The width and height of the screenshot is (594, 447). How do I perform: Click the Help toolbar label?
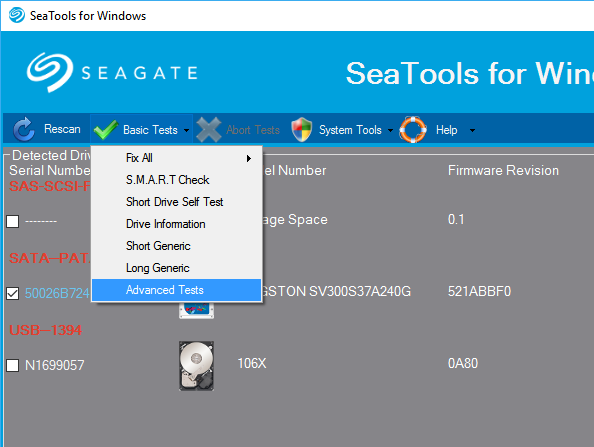click(x=446, y=130)
